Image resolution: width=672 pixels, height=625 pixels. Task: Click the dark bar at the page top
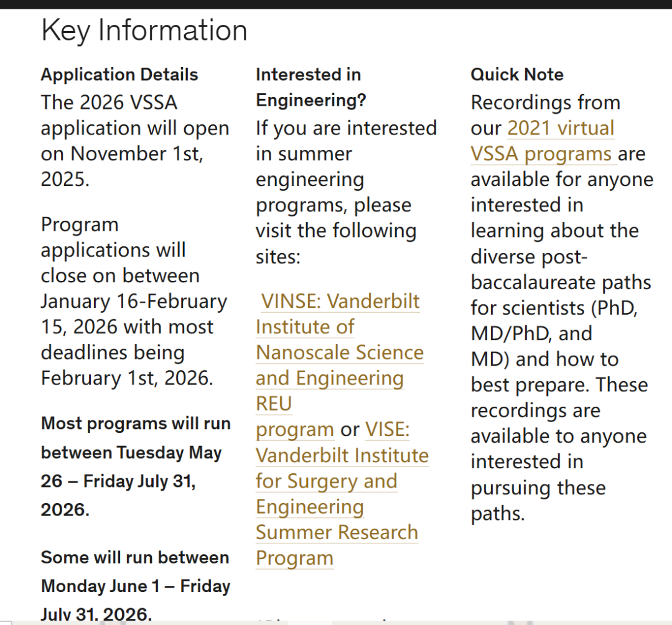(x=336, y=4)
